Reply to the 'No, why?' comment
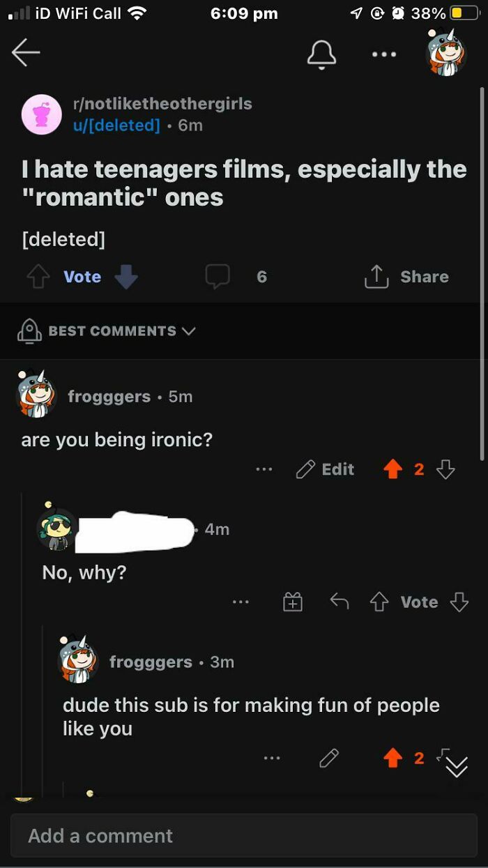 tap(340, 602)
